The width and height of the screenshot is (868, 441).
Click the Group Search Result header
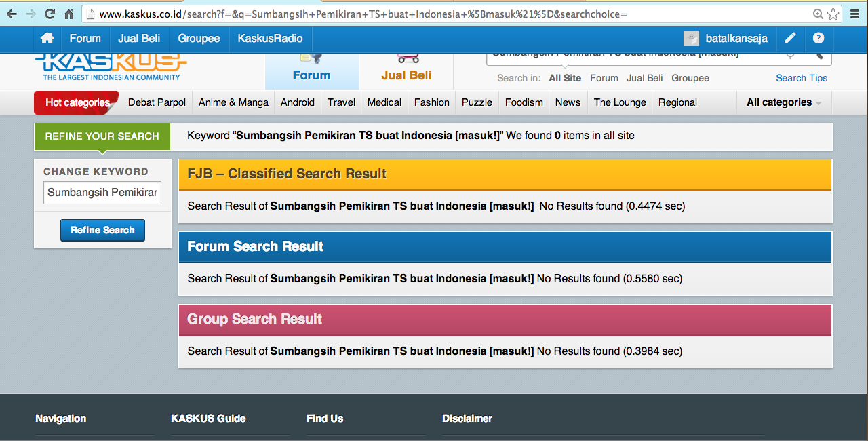(505, 320)
